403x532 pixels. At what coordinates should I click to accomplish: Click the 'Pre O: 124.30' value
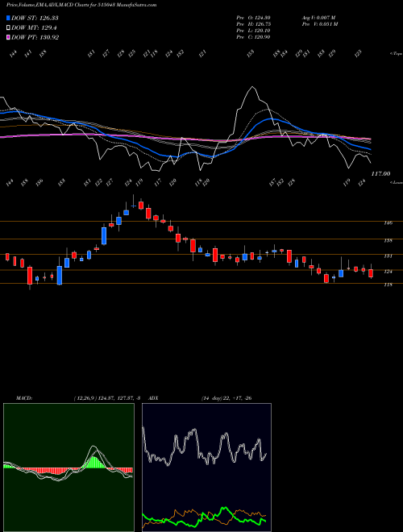[x=253, y=18]
